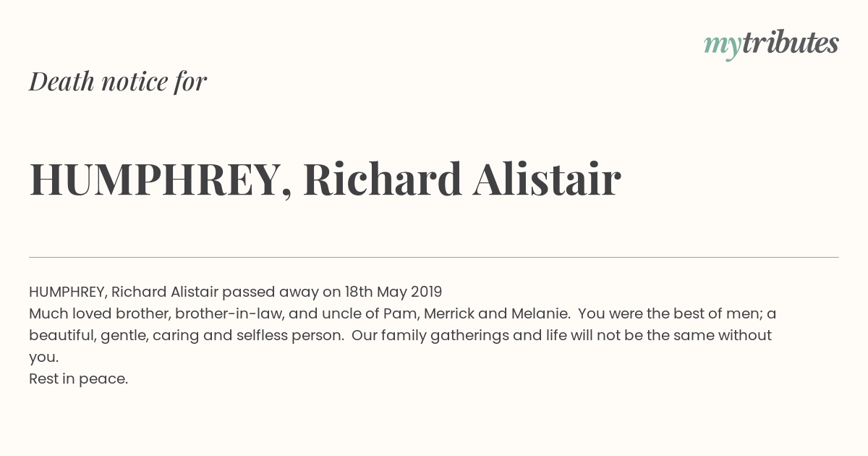Click the mytributes logo
The width and height of the screenshot is (868, 456).
click(771, 45)
